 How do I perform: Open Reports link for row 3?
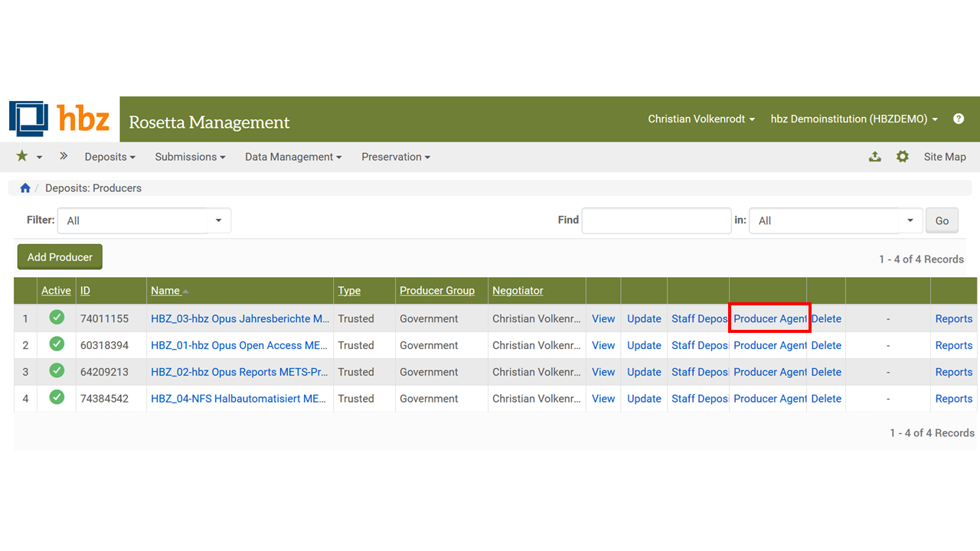tap(953, 372)
